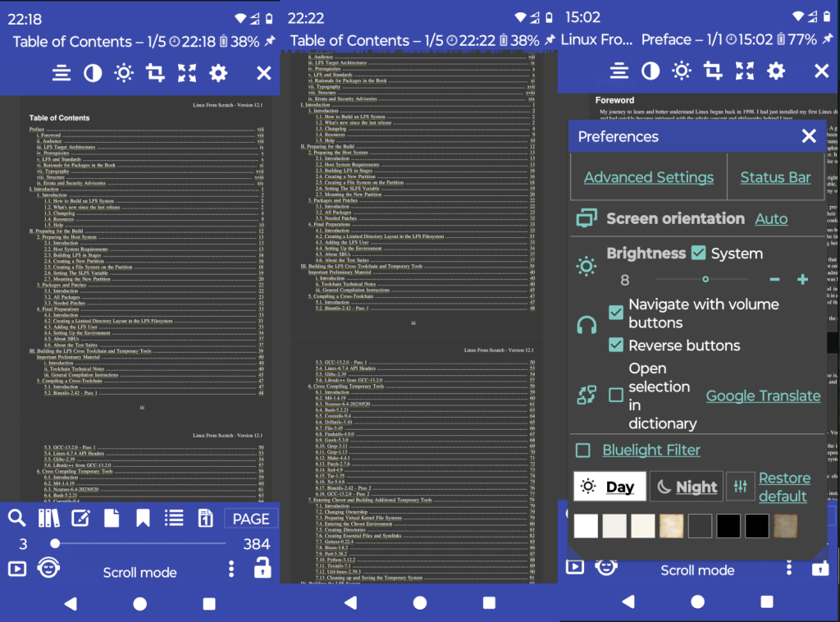This screenshot has height=622, width=840.
Task: Disable Navigate with volume buttons
Action: click(x=616, y=313)
